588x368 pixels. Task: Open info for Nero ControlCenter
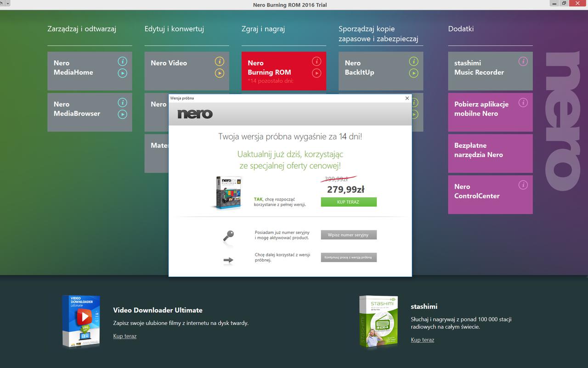(x=523, y=185)
